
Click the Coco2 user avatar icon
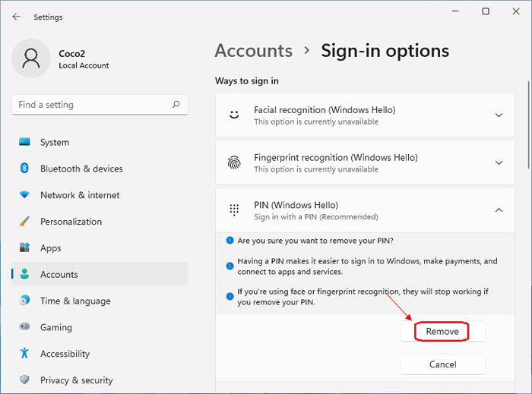[x=31, y=58]
